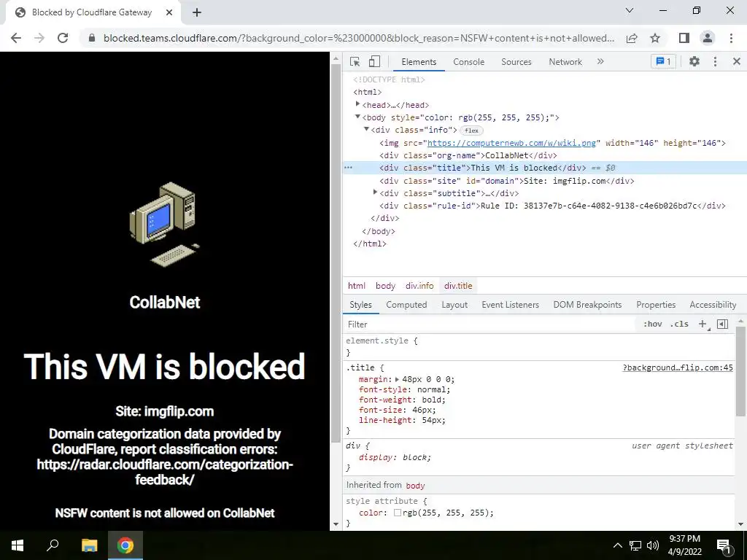747x560 pixels.
Task: Open the volume icon in system tray
Action: click(653, 545)
